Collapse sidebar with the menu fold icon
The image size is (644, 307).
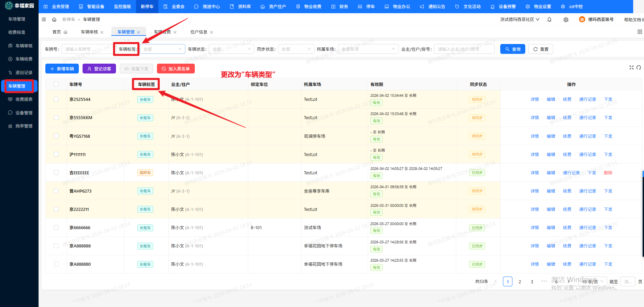coord(44,20)
